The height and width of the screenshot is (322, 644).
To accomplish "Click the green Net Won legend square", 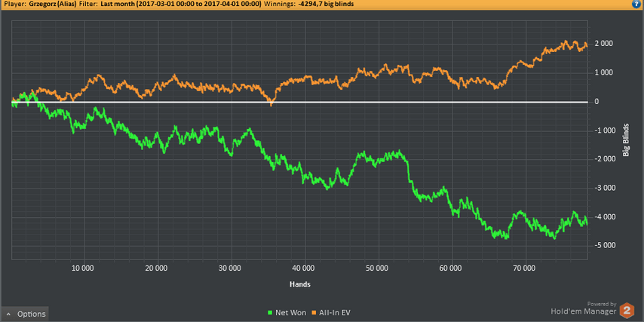I will (x=269, y=312).
